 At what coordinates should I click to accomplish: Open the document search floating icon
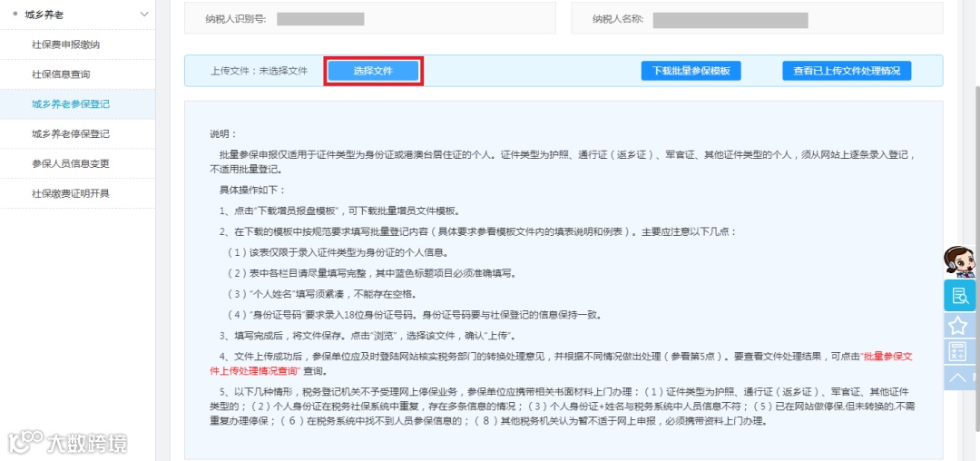[959, 296]
